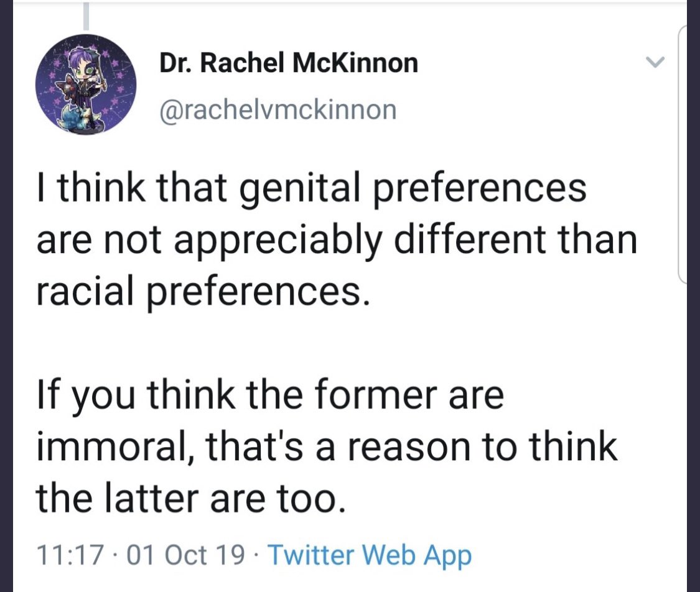Click the phrase 'the latter are too.'
This screenshot has height=592, width=700.
[x=191, y=498]
